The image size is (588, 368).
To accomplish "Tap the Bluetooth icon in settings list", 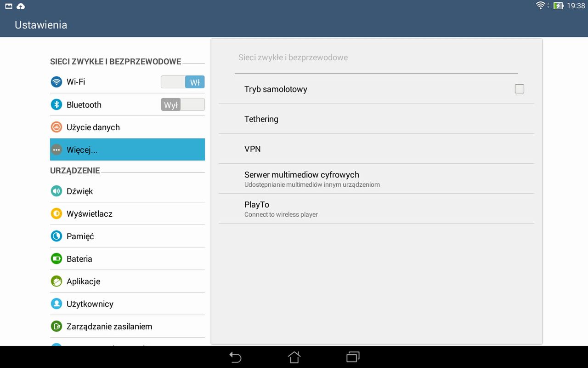I will (x=57, y=104).
